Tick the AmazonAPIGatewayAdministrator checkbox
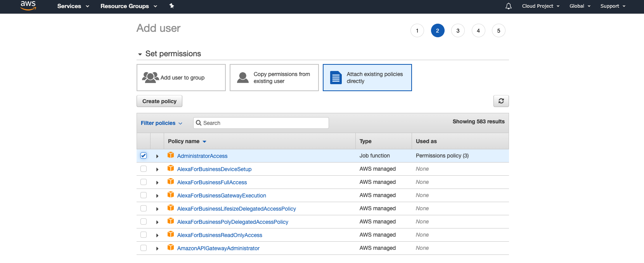The height and width of the screenshot is (263, 644). point(144,248)
